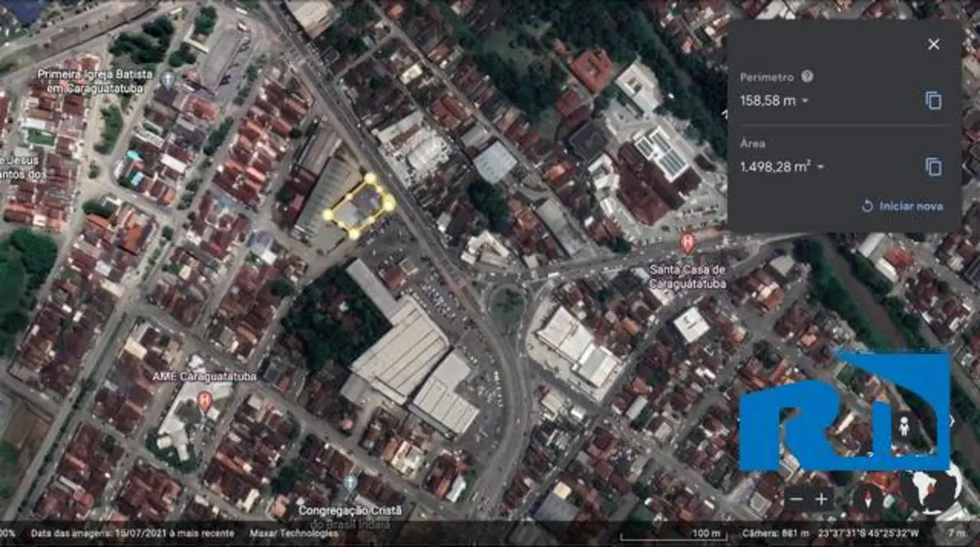Click the top corner point of yellow polygon
Image resolution: width=980 pixels, height=547 pixels.
click(369, 178)
